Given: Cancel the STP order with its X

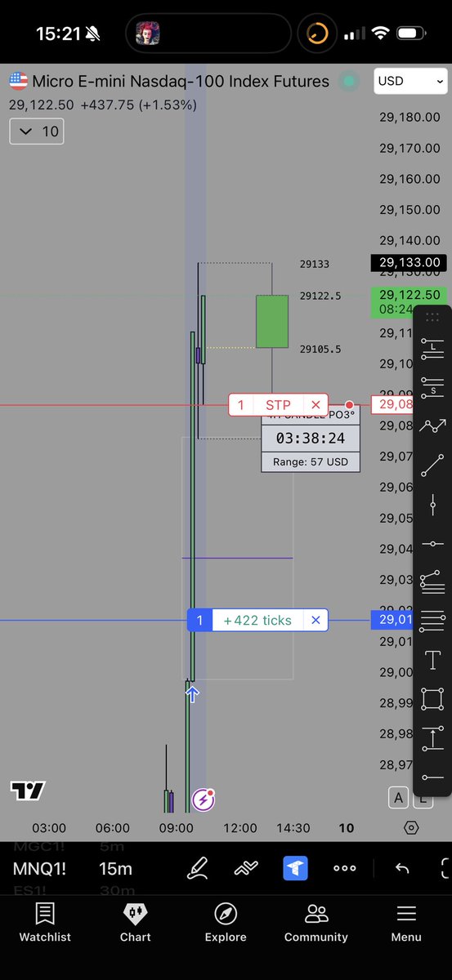Looking at the screenshot, I should click(x=316, y=405).
